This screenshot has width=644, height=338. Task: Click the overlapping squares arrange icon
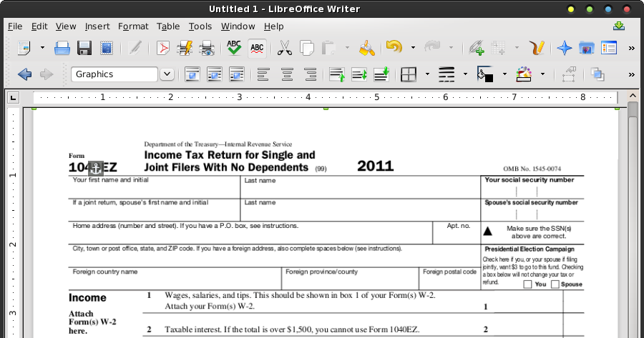(x=597, y=74)
